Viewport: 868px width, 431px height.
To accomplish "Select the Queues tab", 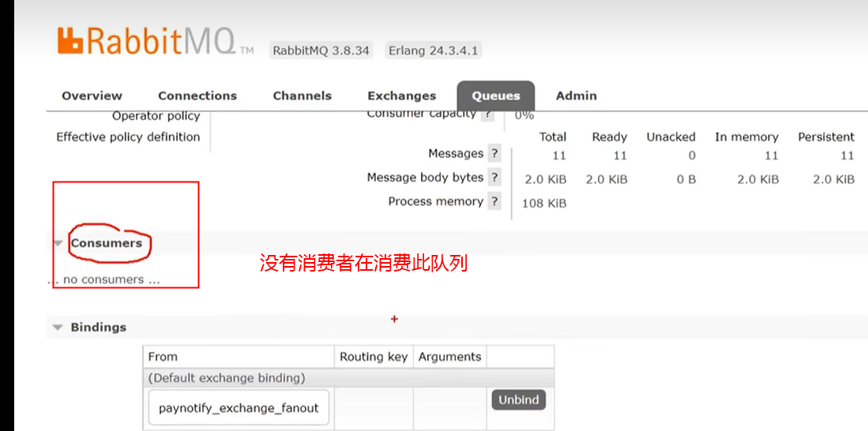I will pyautogui.click(x=496, y=96).
